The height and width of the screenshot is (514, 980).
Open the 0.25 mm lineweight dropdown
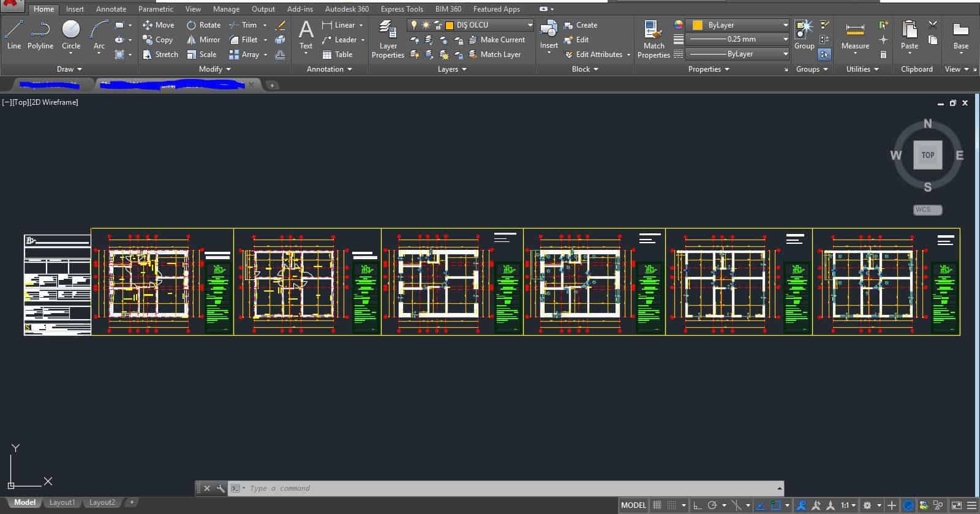[x=785, y=39]
